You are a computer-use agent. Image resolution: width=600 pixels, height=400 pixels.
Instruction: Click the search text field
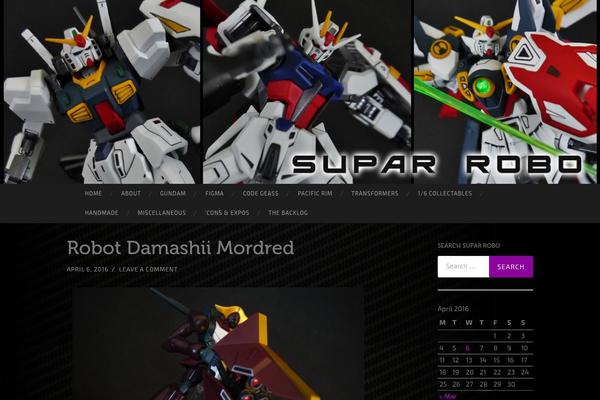[x=463, y=266]
